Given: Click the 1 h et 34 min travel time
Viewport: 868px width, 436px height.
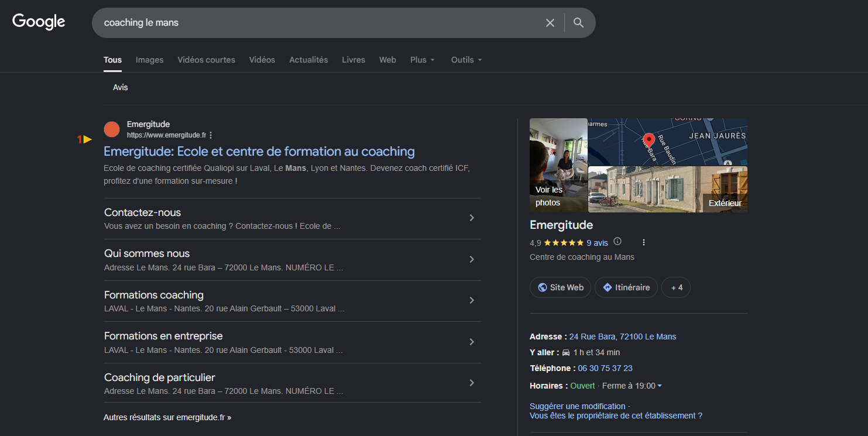Looking at the screenshot, I should pos(596,352).
